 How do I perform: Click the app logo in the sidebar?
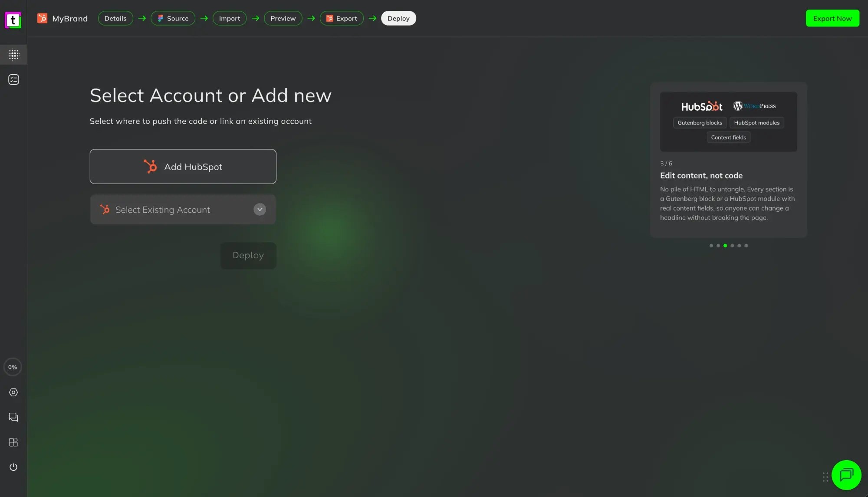tap(13, 20)
